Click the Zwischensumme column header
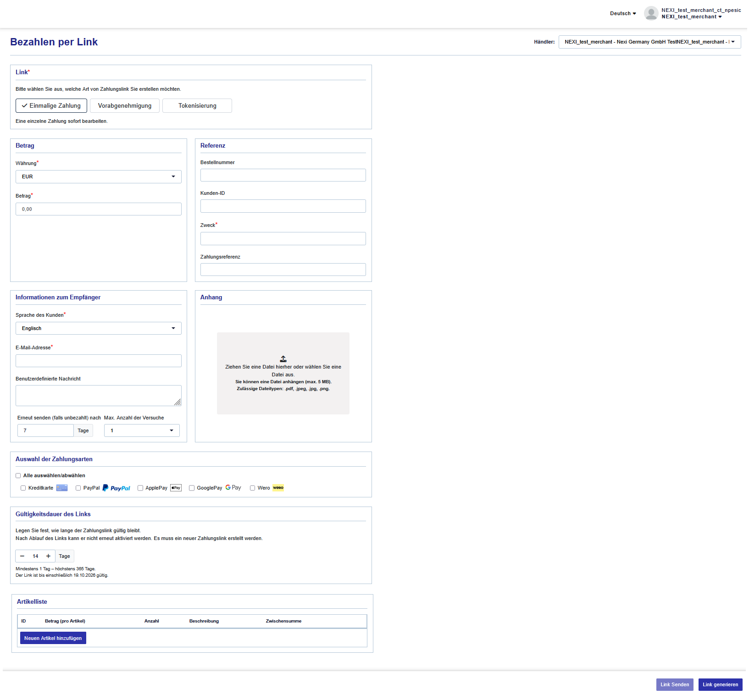The height and width of the screenshot is (700, 749). [x=283, y=621]
